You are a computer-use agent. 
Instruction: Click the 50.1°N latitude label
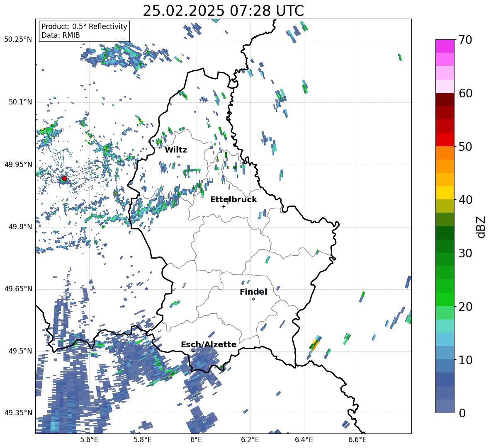tap(20, 102)
